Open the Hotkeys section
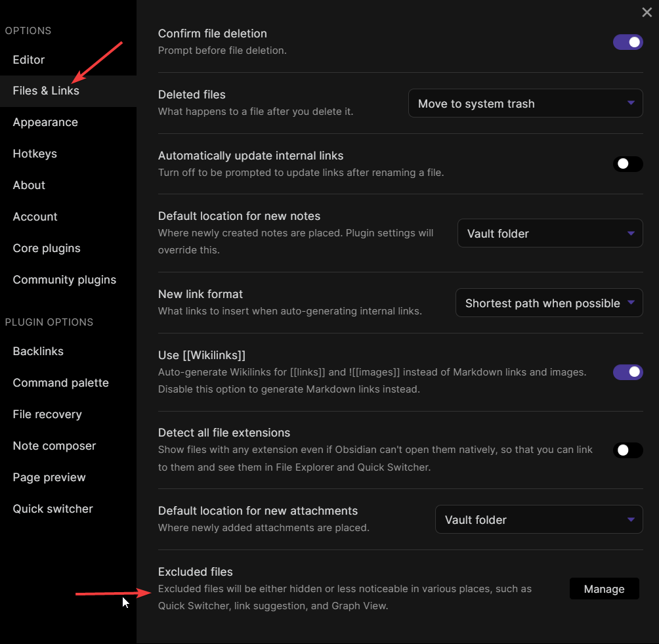Viewport: 659px width, 644px height. [35, 154]
